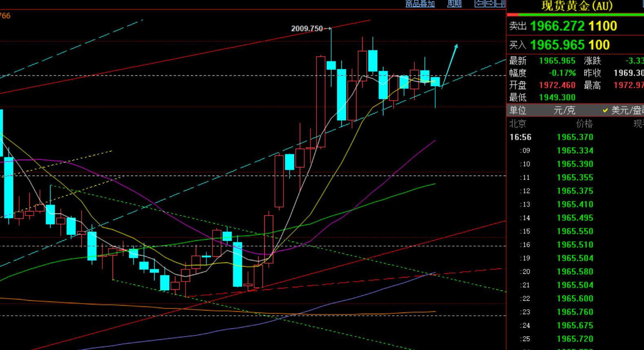The image size is (644, 350).
Task: Click the 卖出 price 1966.272
Action: tap(558, 26)
